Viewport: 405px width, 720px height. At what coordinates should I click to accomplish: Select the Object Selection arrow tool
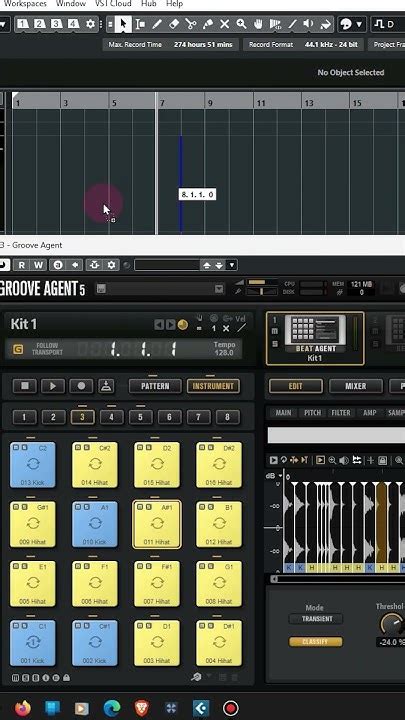tap(123, 24)
